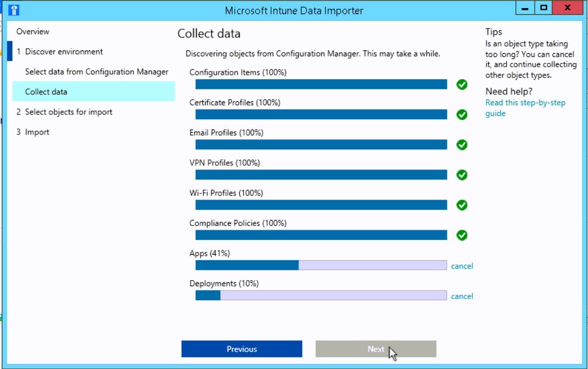Click green checkmark next to Wi-Fi Profiles
The height and width of the screenshot is (369, 588).
(462, 205)
